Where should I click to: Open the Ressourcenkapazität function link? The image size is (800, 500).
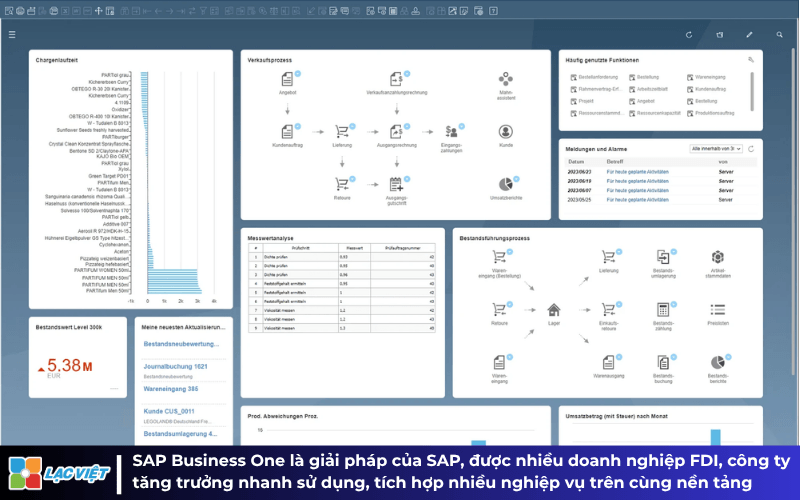click(x=655, y=113)
